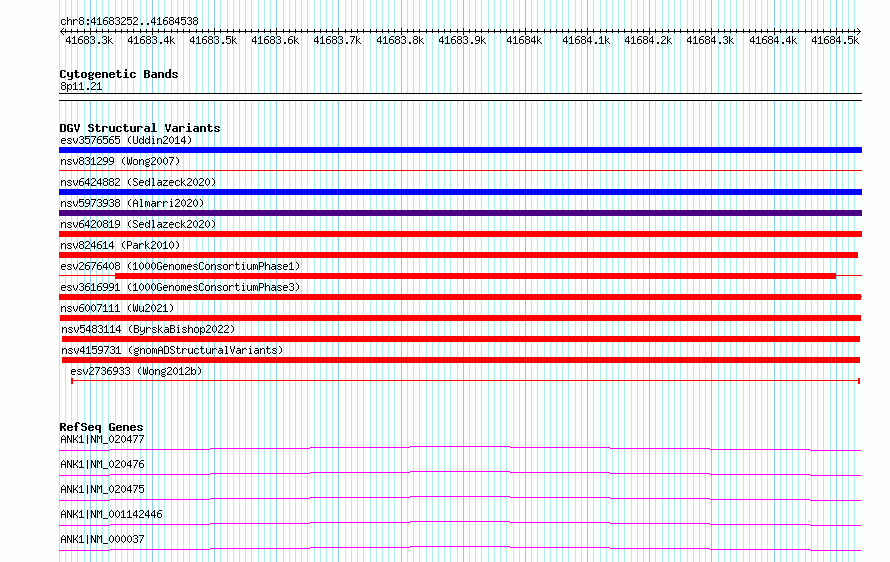Image resolution: width=890 pixels, height=562 pixels.
Task: Click the esv3576565 (Uddin2014) variant label
Action: [x=126, y=140]
